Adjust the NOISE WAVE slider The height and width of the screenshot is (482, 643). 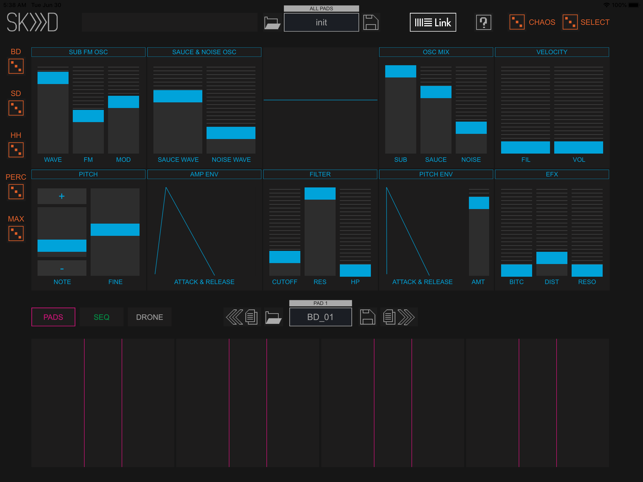231,109
